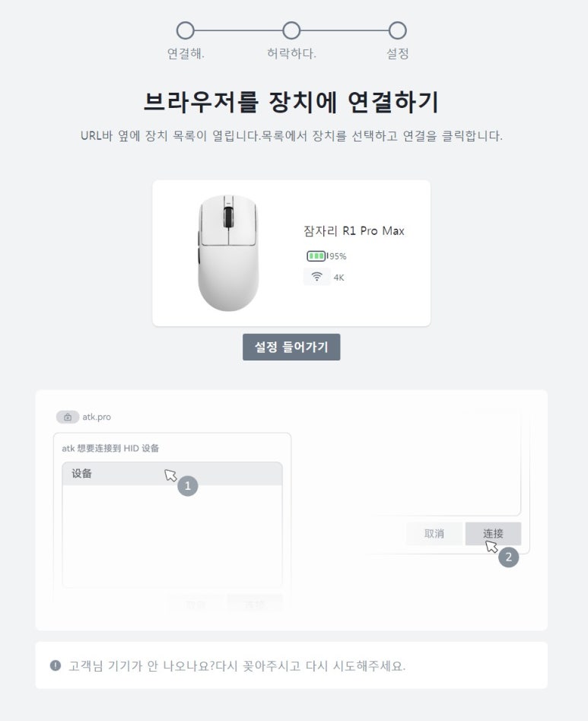
Task: Click the 取消 cancel button
Action: pyautogui.click(x=434, y=533)
